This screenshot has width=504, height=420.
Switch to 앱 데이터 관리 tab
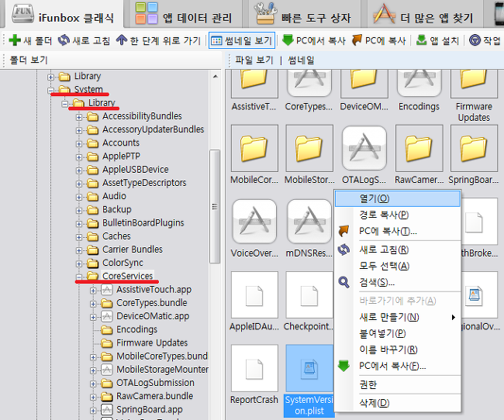tap(184, 15)
